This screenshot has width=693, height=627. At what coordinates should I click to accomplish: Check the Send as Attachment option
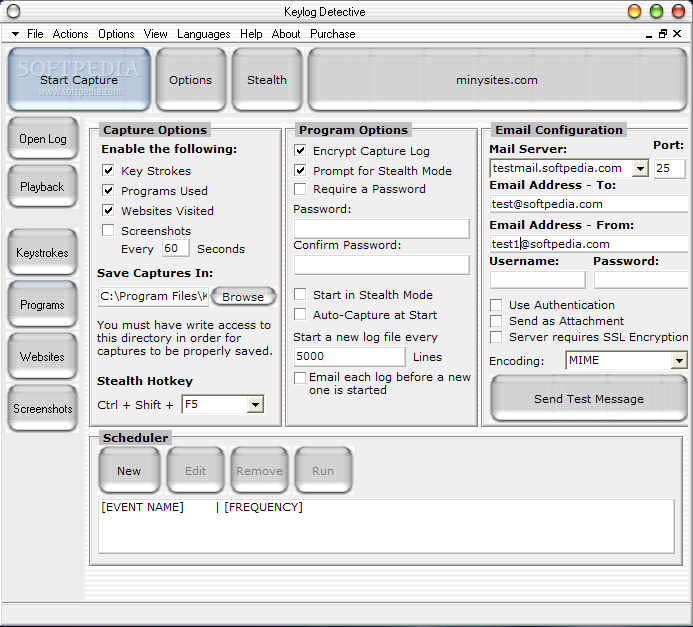click(x=496, y=321)
